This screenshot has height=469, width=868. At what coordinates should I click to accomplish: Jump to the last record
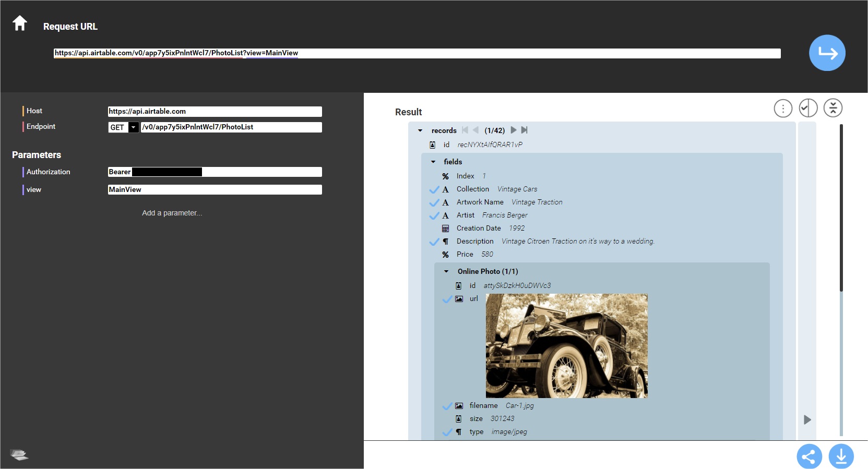click(x=525, y=130)
